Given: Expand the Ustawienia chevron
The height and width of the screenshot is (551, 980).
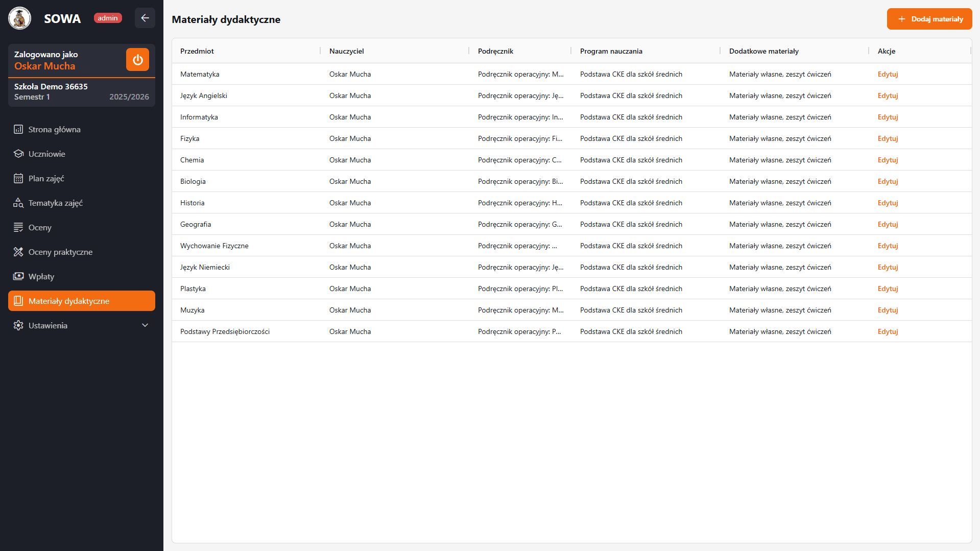Looking at the screenshot, I should [x=145, y=325].
